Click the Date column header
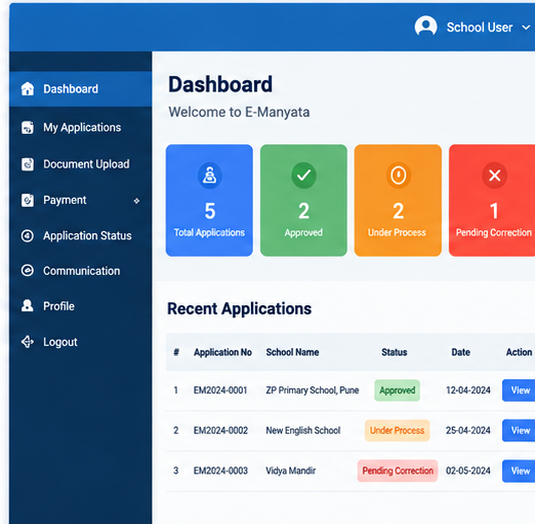This screenshot has height=524, width=535. coord(461,352)
